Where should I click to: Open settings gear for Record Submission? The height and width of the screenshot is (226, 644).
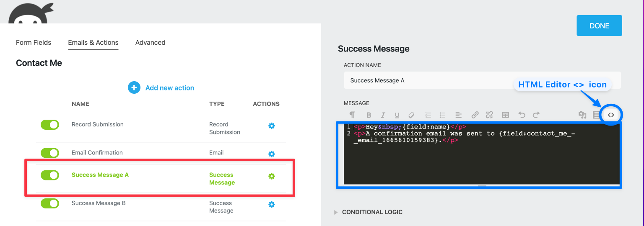272,126
